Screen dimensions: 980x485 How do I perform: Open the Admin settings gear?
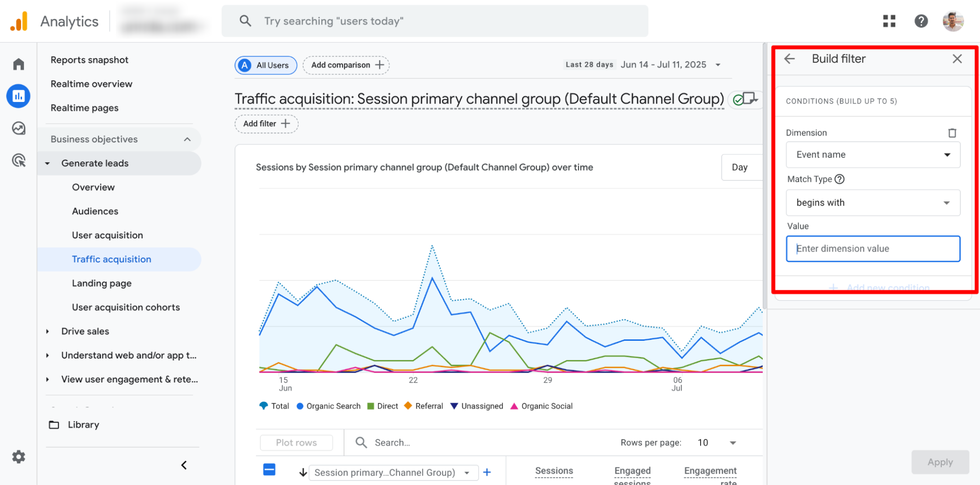(18, 457)
